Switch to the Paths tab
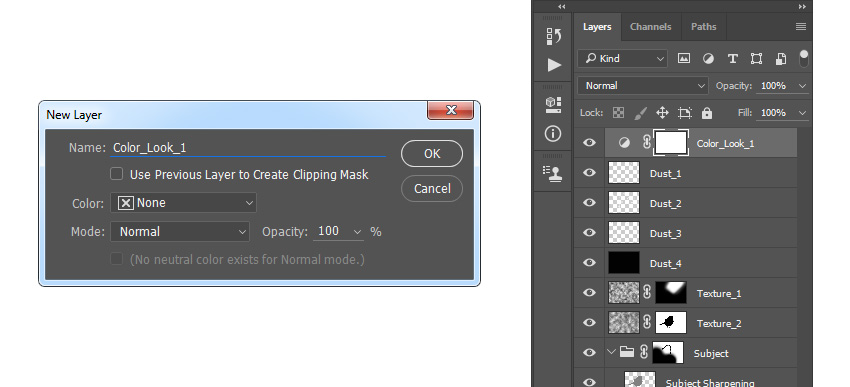The width and height of the screenshot is (850, 387). pos(703,27)
